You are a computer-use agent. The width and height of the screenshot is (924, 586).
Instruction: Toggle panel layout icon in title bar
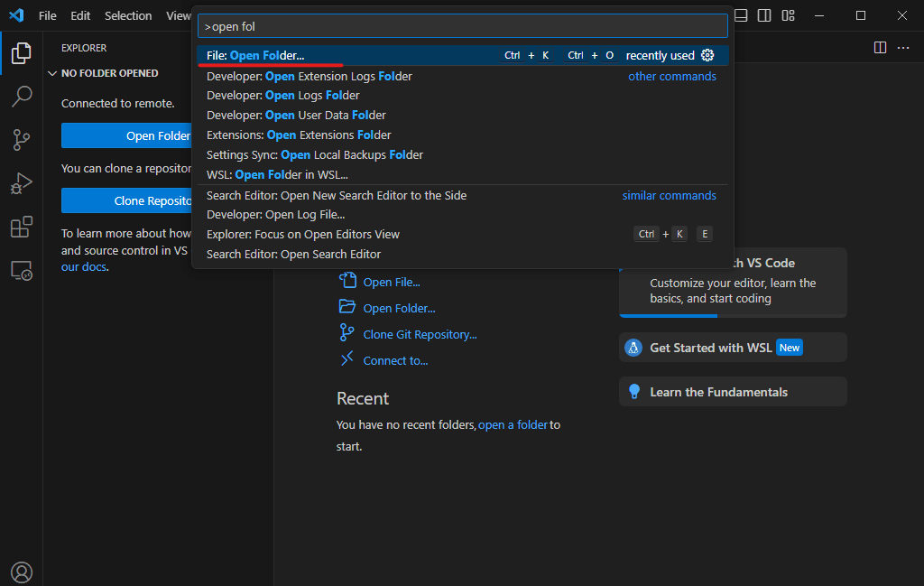[741, 15]
